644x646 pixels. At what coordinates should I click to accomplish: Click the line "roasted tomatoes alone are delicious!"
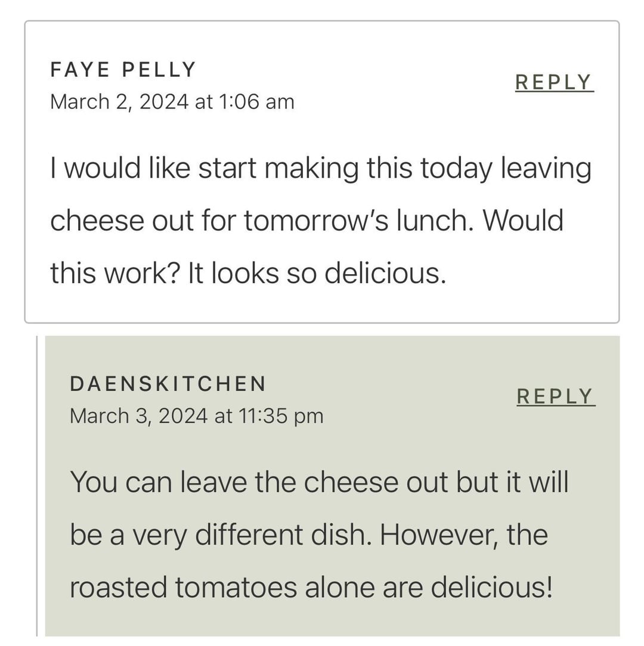(311, 587)
